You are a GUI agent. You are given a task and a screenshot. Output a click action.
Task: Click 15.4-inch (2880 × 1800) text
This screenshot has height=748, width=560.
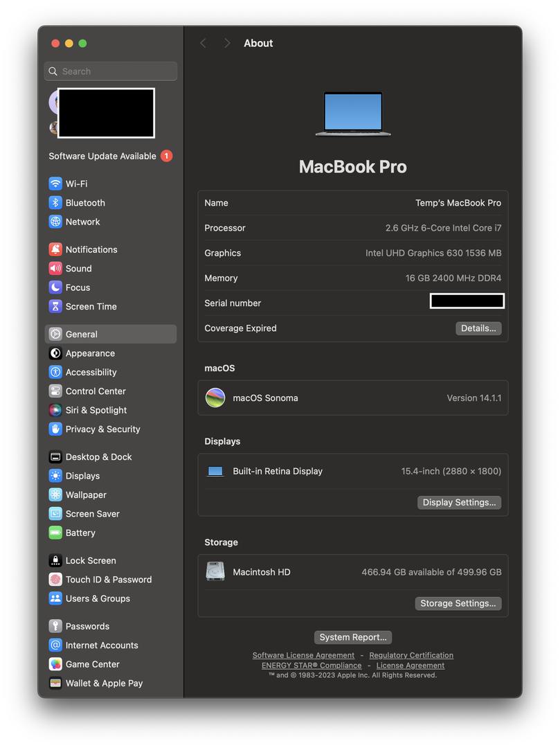point(451,472)
